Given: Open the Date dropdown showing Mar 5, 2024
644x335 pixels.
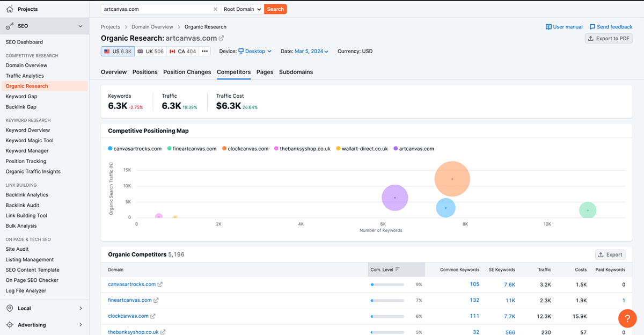Looking at the screenshot, I should tap(311, 51).
